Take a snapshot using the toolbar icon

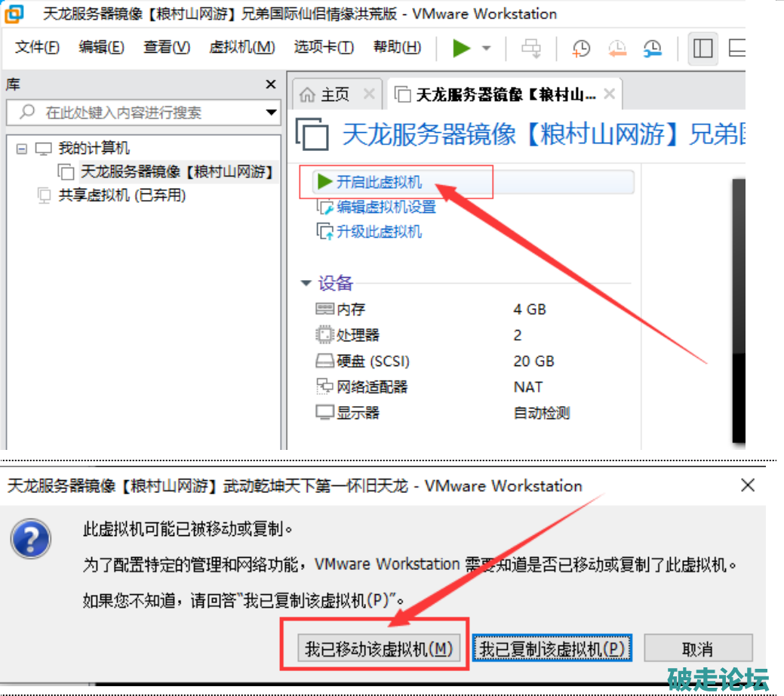pos(581,48)
